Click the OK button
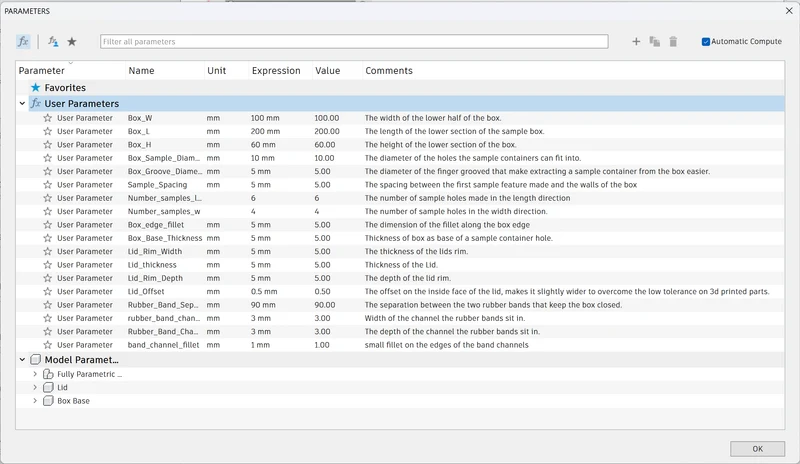 click(x=758, y=449)
